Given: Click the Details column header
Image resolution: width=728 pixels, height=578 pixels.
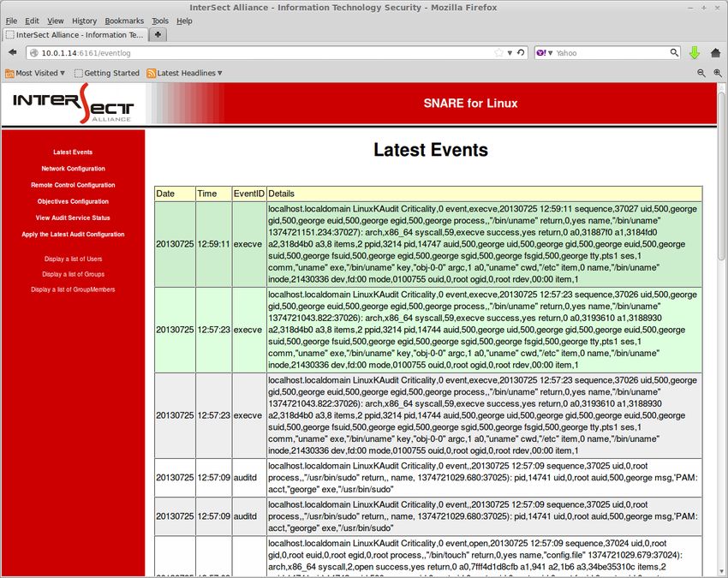Looking at the screenshot, I should pos(484,194).
